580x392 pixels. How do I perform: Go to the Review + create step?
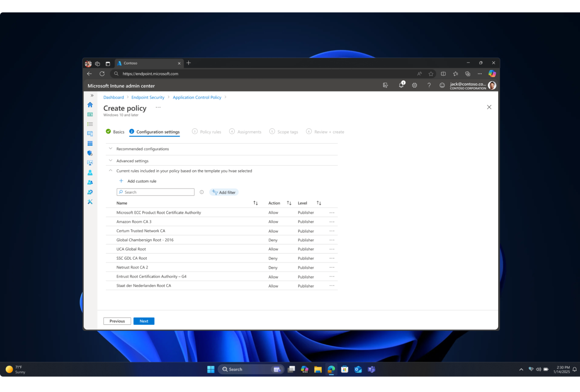(x=325, y=132)
